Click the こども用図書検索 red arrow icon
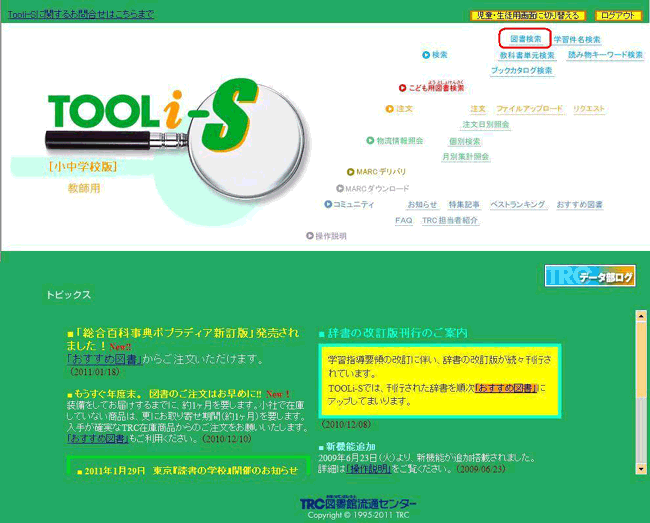 tap(402, 88)
